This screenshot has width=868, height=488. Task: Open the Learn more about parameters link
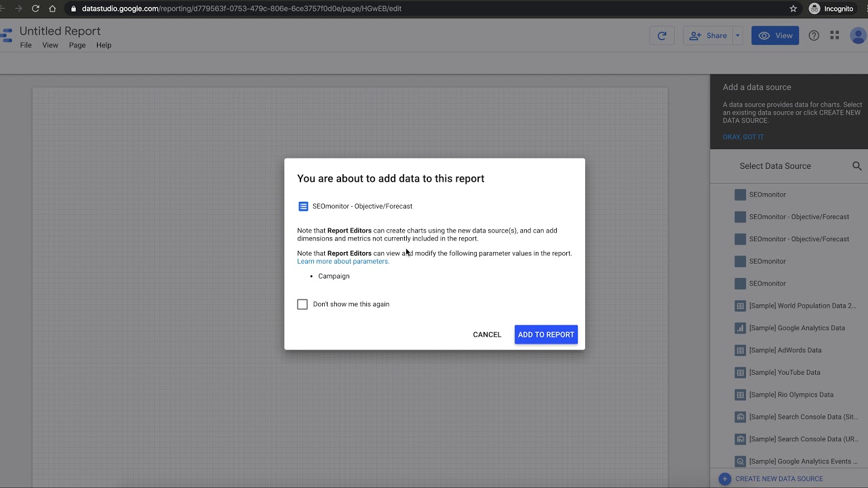click(343, 262)
